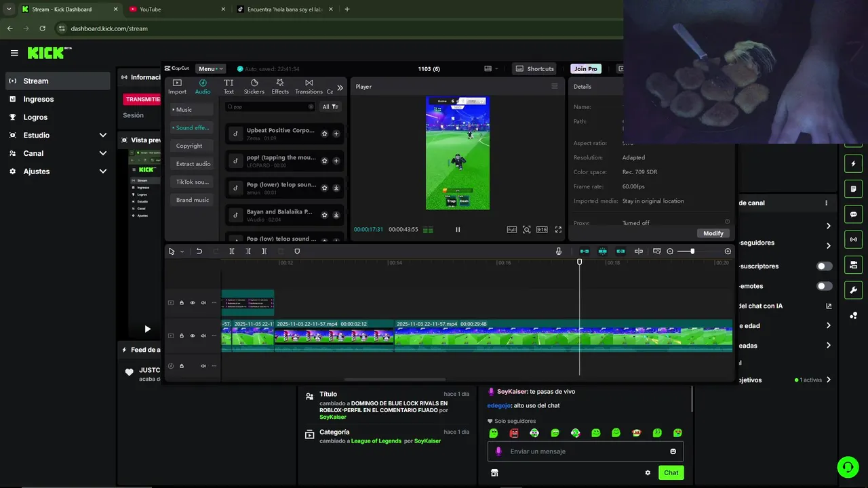This screenshot has width=868, height=488.
Task: Open the Stream page in Kick sidebar
Action: point(58,81)
